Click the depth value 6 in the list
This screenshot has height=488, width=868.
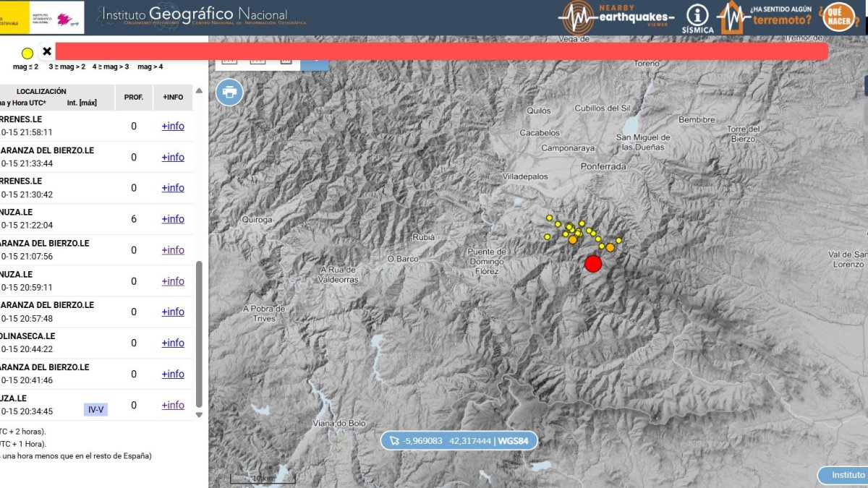coord(134,219)
